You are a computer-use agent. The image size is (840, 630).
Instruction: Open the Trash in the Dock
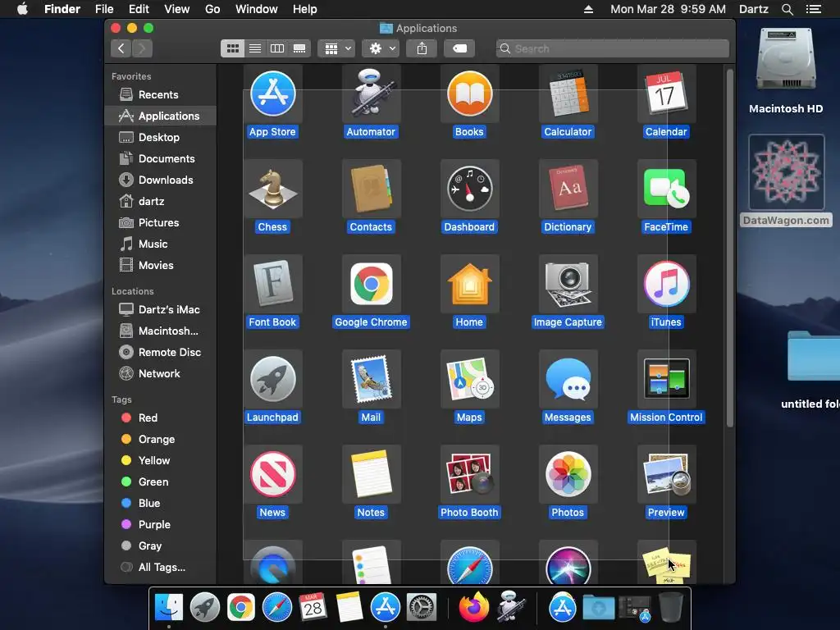(671, 608)
